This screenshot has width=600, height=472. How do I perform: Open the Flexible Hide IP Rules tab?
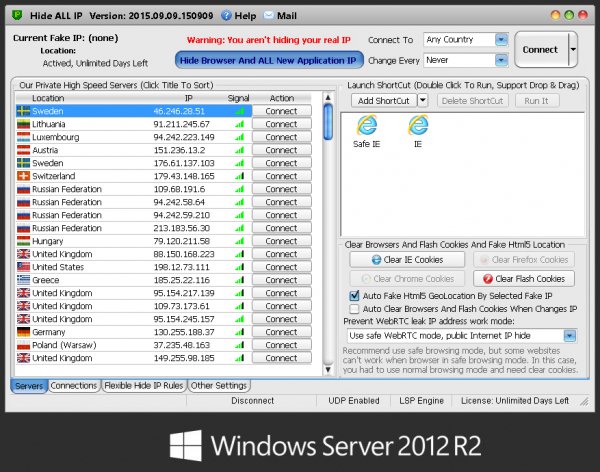pyautogui.click(x=144, y=385)
